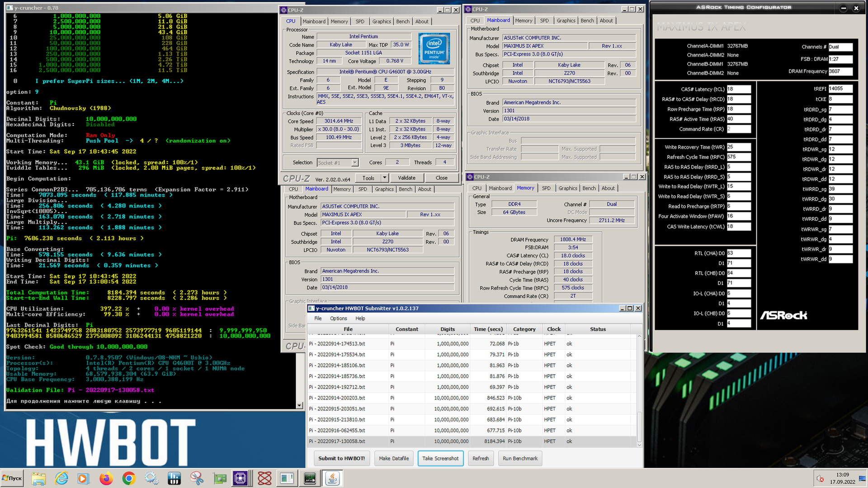Open the red atom-shaped taskbar icon
The height and width of the screenshot is (488, 868).
tap(264, 478)
